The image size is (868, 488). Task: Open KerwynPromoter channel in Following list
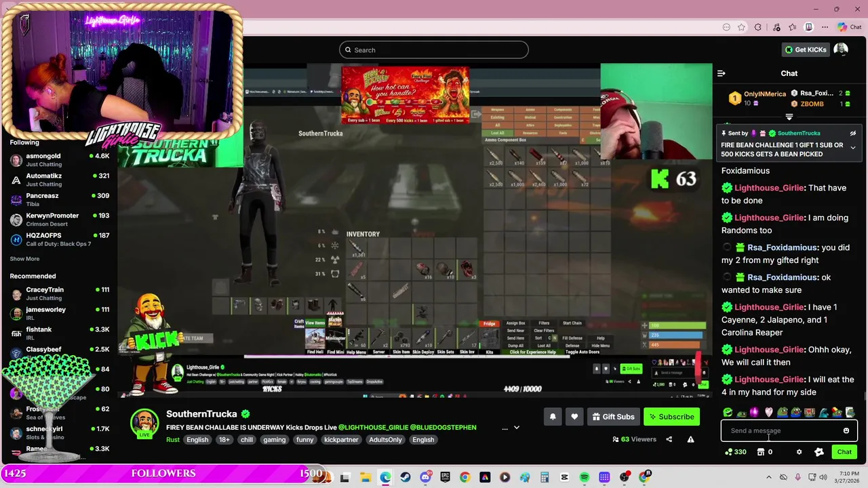pos(60,219)
